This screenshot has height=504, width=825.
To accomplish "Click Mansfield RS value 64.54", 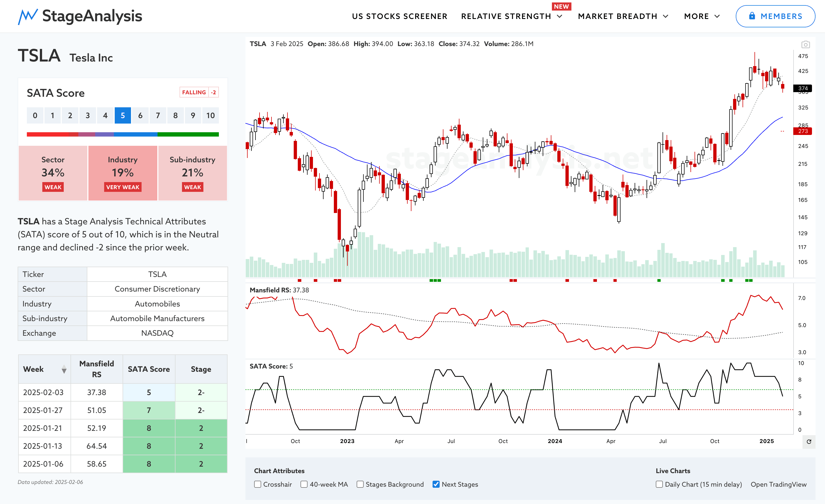I will [97, 446].
